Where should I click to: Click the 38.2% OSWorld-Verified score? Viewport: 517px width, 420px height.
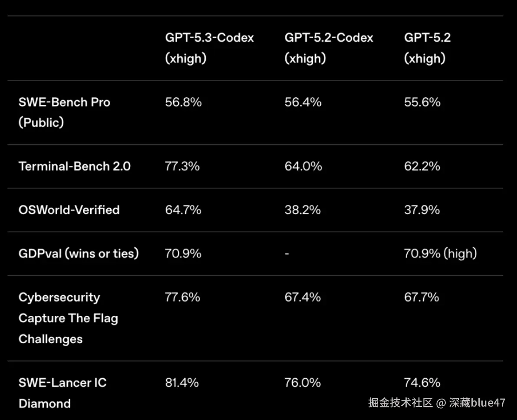pos(303,210)
